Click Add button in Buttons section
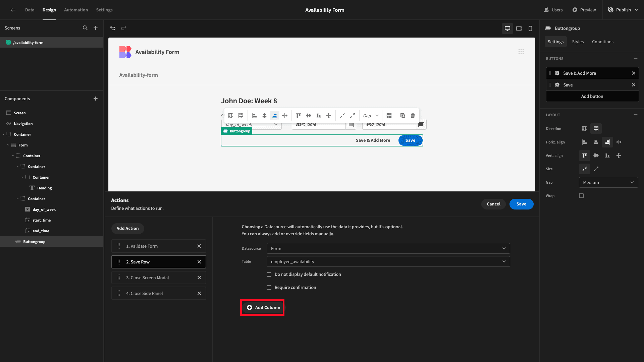This screenshot has height=362, width=644. point(592,96)
